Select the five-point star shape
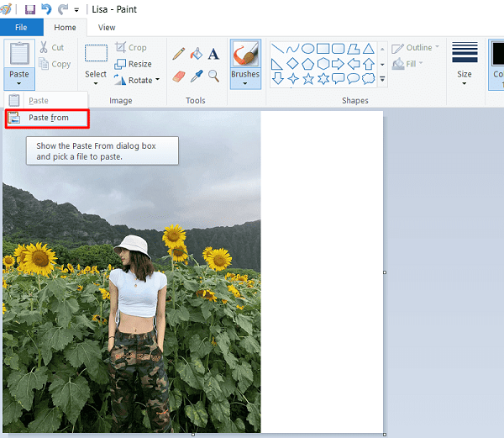Viewport: 504px width, 438px height. click(307, 78)
